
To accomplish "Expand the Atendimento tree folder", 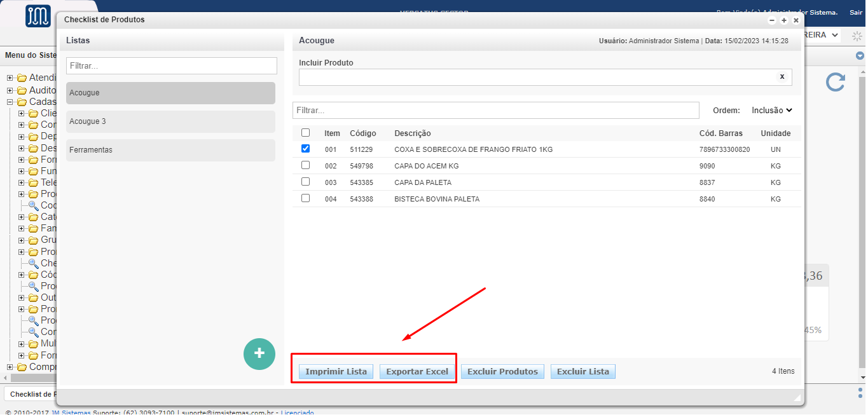I will 10,78.
